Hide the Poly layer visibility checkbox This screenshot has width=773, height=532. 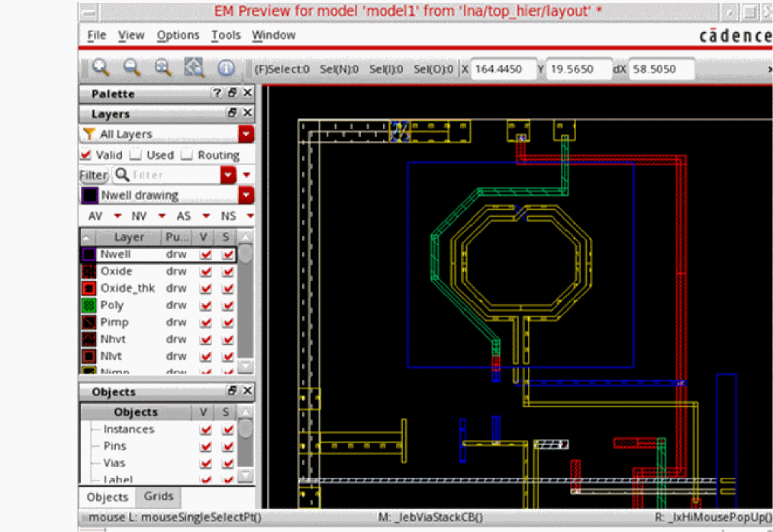tap(205, 305)
